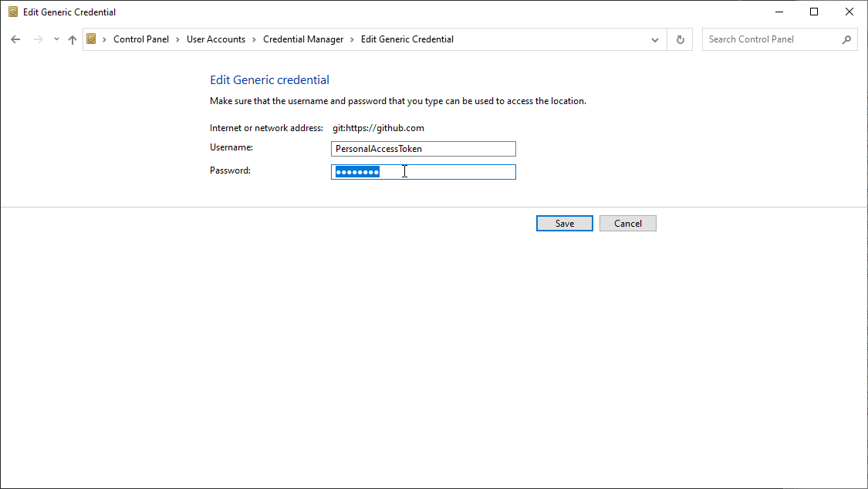The height and width of the screenshot is (489, 868).
Task: Click the forward navigation arrow
Action: (39, 39)
